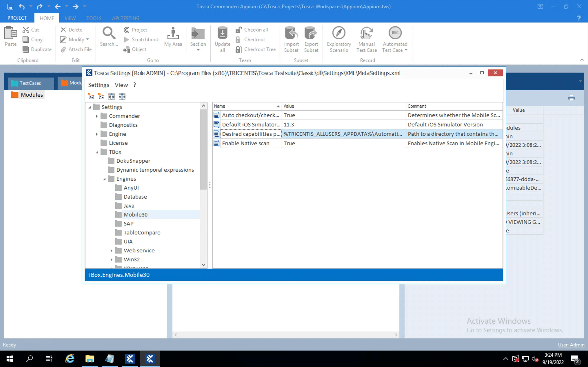Open the Automated Test Case dropdown
This screenshot has width=588, height=367.
pos(406,50)
